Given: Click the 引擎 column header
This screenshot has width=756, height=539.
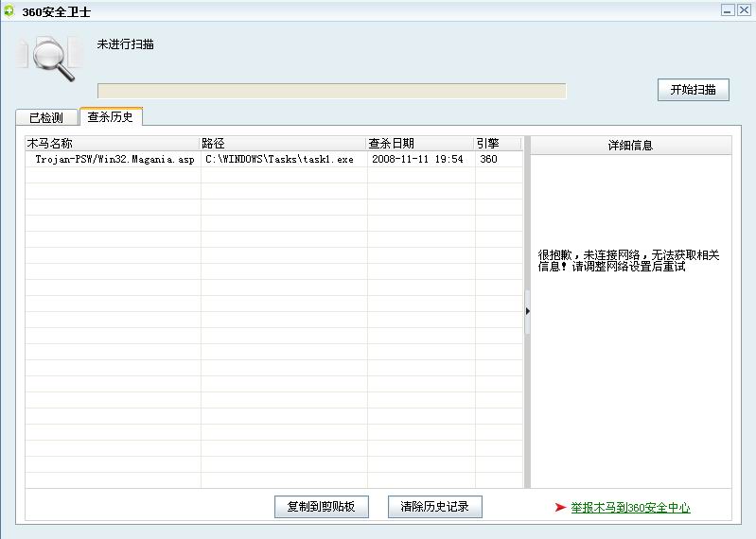Looking at the screenshot, I should (498, 143).
